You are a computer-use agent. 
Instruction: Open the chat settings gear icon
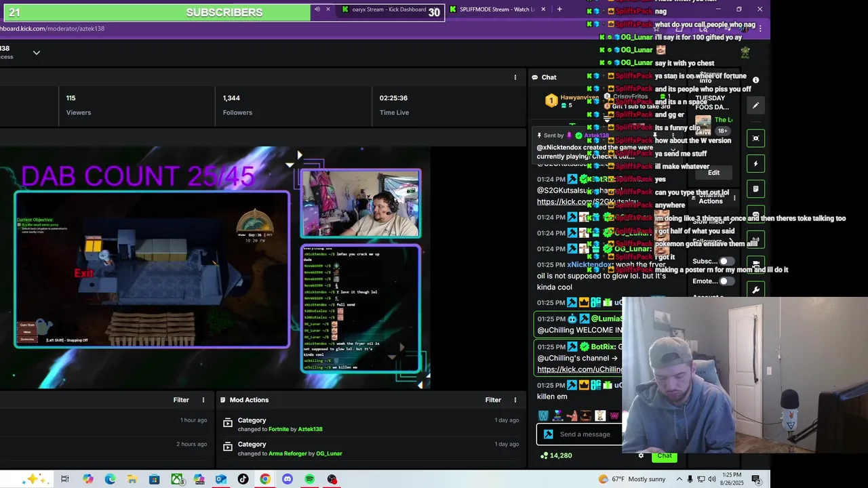click(x=641, y=455)
